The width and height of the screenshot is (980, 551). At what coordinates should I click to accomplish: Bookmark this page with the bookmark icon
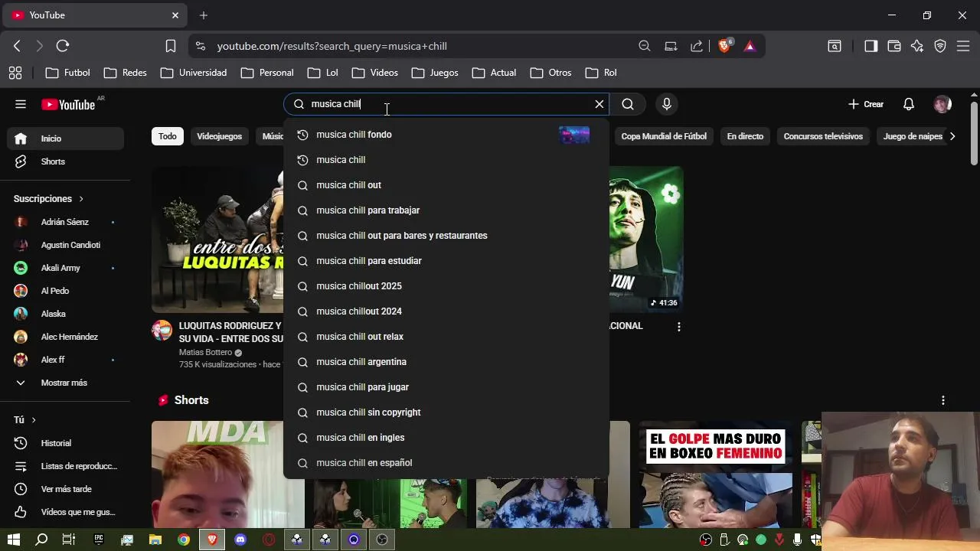point(171,46)
